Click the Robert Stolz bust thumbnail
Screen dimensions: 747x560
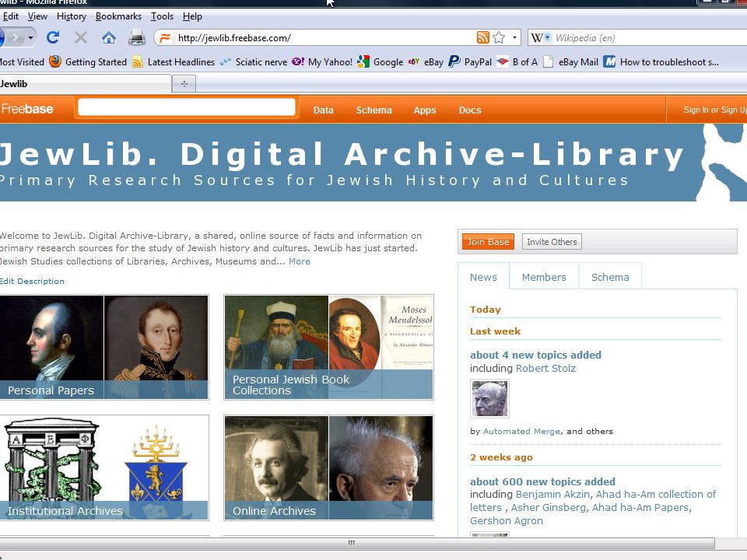pyautogui.click(x=489, y=398)
